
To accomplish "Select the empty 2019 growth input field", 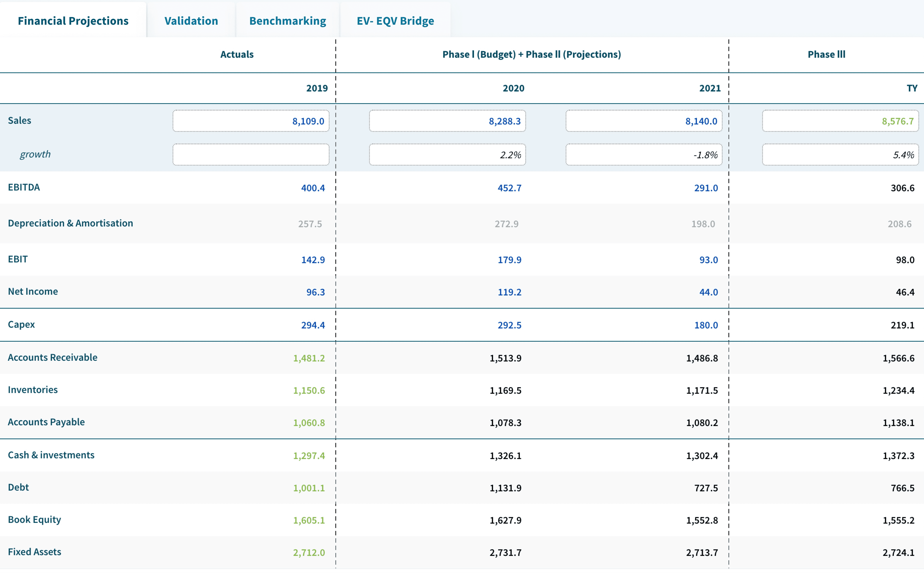I will tap(251, 154).
